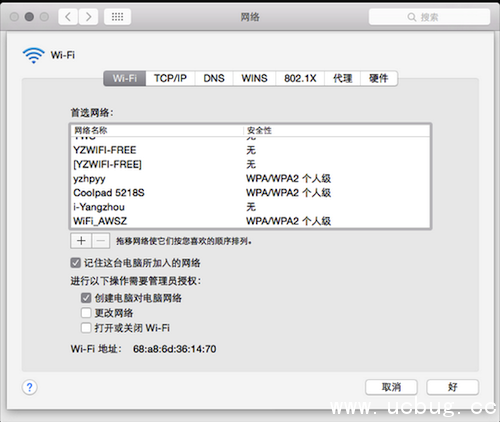Go forward with the right arrow button
This screenshot has height=422, width=500.
pos(88,17)
